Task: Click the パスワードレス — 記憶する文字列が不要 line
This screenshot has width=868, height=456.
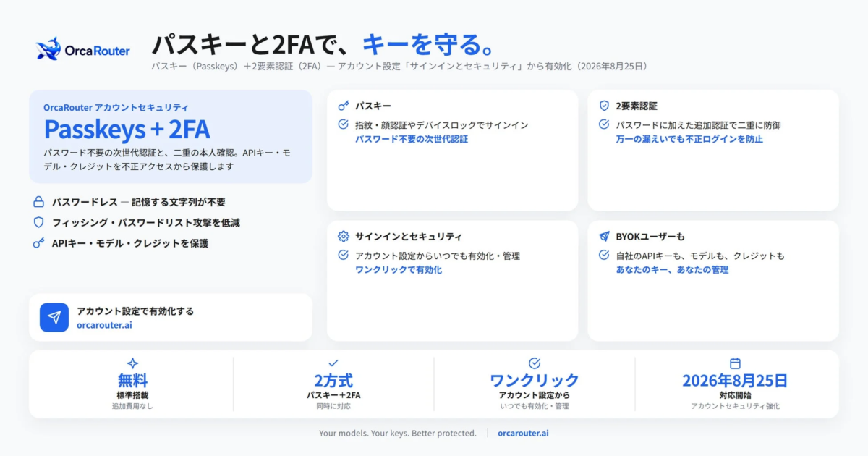Action: [x=138, y=202]
